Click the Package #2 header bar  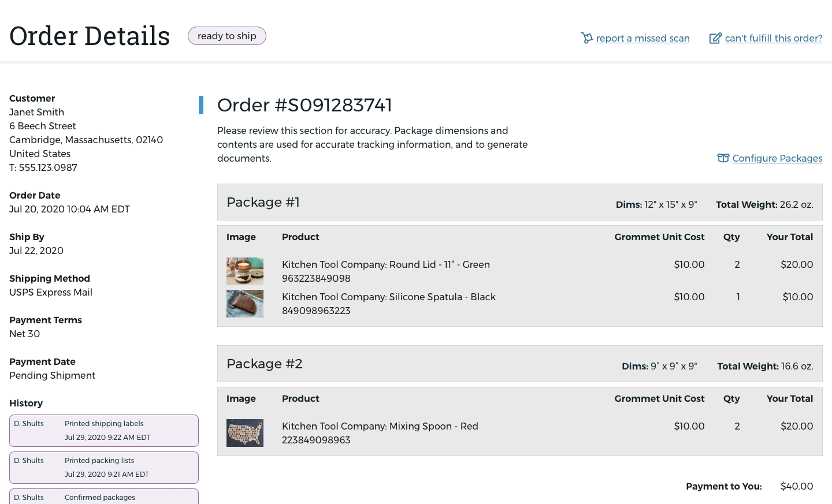pos(520,364)
